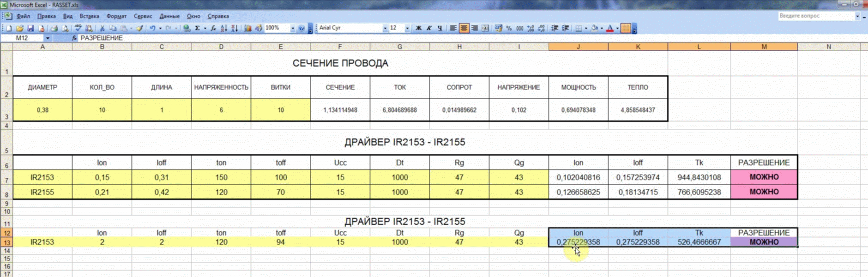Increase indent icon
The width and height of the screenshot is (868, 277).
point(566,28)
